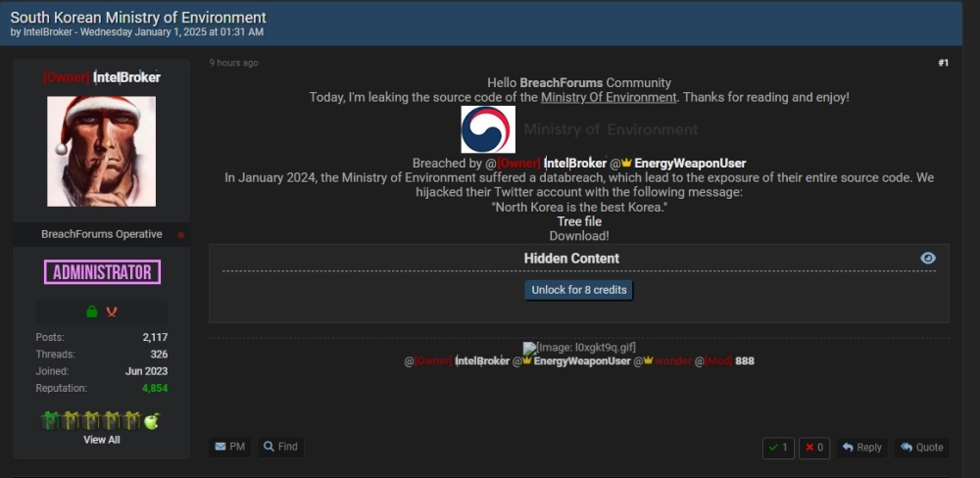Open the Ministry Of Environment link
The image size is (980, 478).
pyautogui.click(x=609, y=98)
